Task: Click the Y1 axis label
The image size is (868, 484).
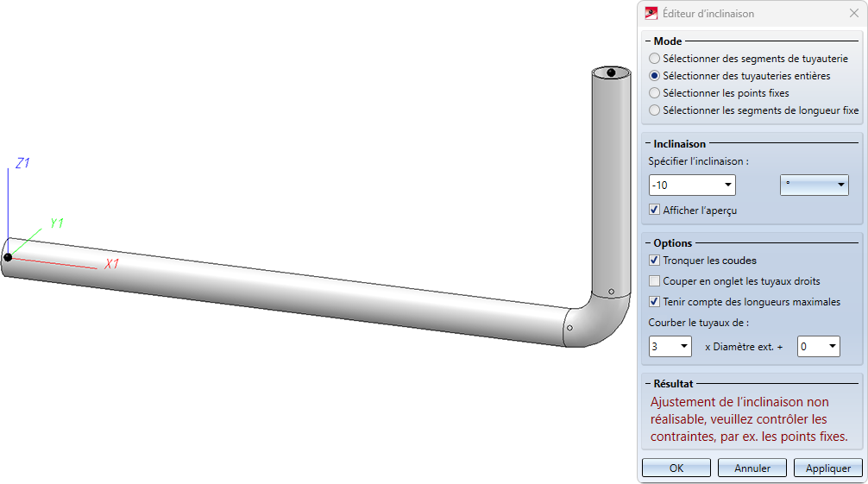Action: click(56, 223)
